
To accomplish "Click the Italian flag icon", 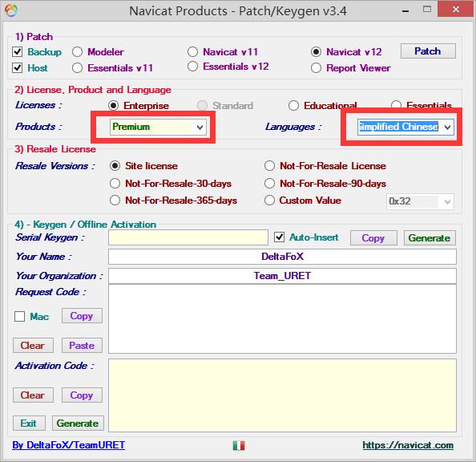I will click(239, 446).
